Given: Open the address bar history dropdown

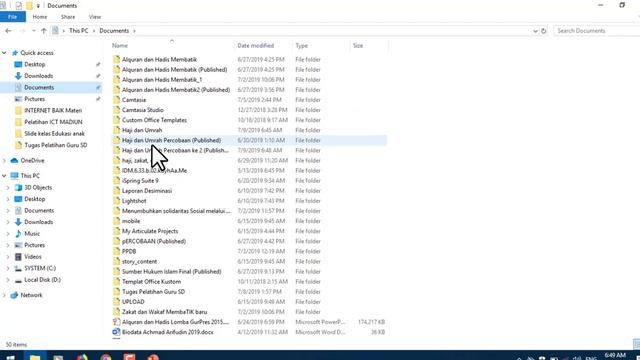Looking at the screenshot, I should click(x=535, y=31).
